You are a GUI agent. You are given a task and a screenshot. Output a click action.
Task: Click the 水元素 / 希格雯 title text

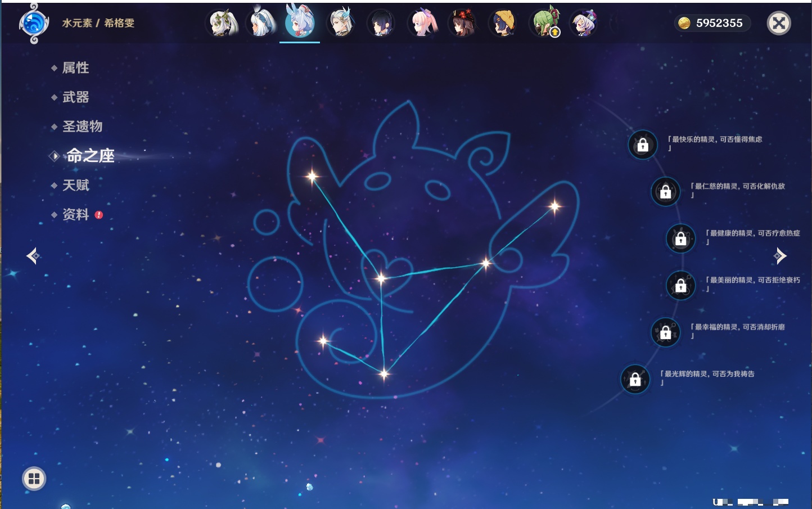pos(98,23)
